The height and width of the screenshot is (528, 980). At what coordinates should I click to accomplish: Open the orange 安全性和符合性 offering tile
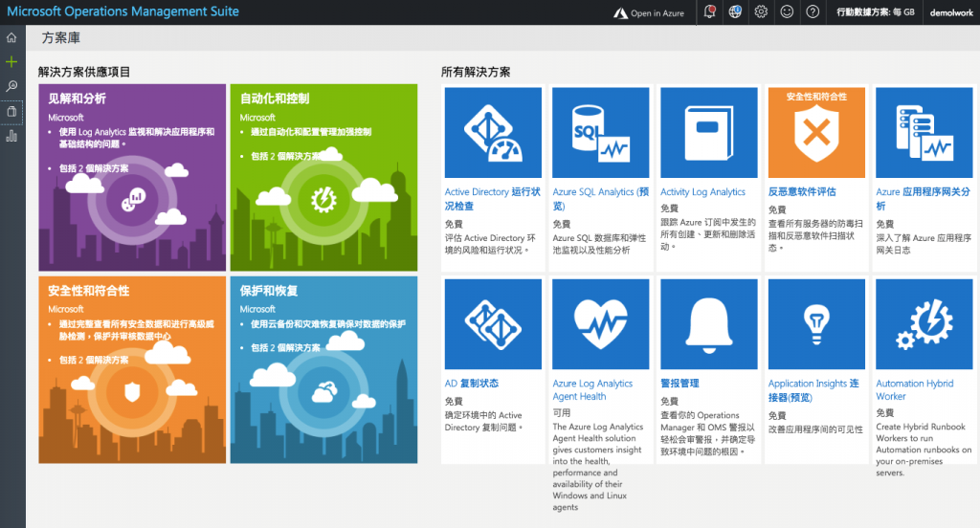(x=132, y=370)
